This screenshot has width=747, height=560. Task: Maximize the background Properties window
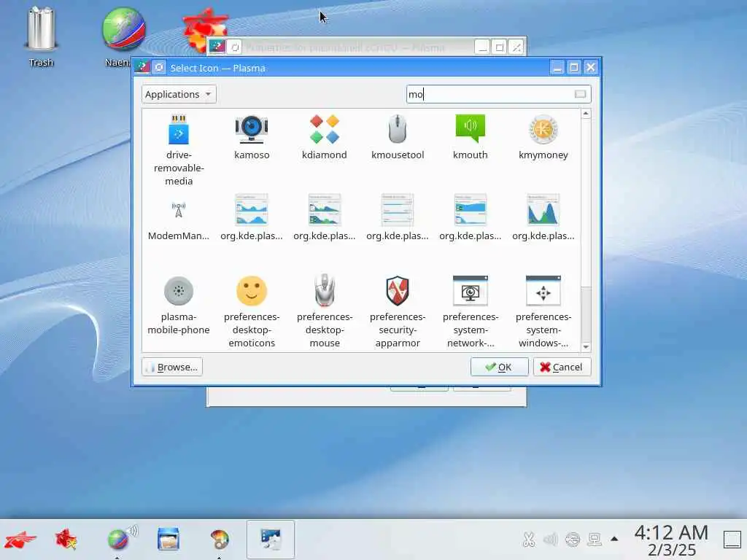pos(499,47)
